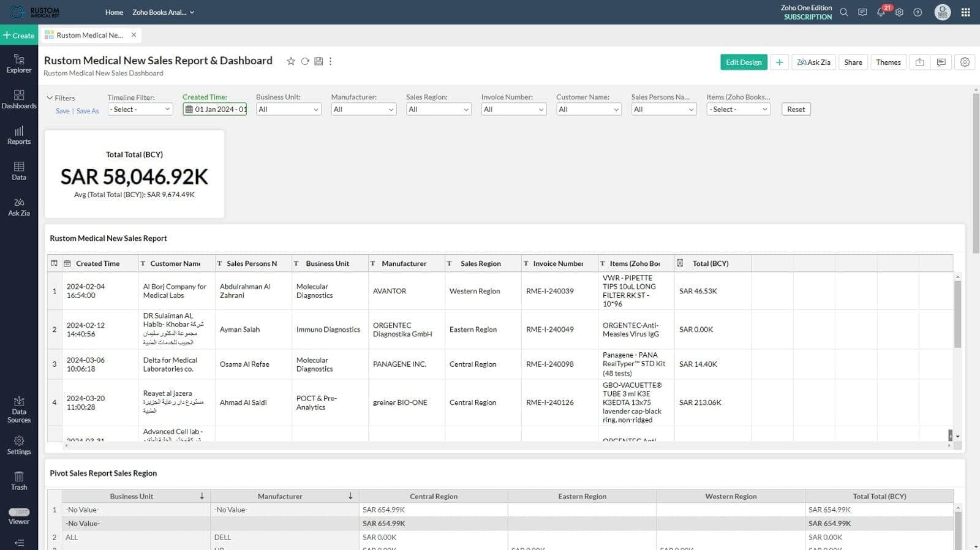980x550 pixels.
Task: Click the export icon beside Themes
Action: pos(919,62)
